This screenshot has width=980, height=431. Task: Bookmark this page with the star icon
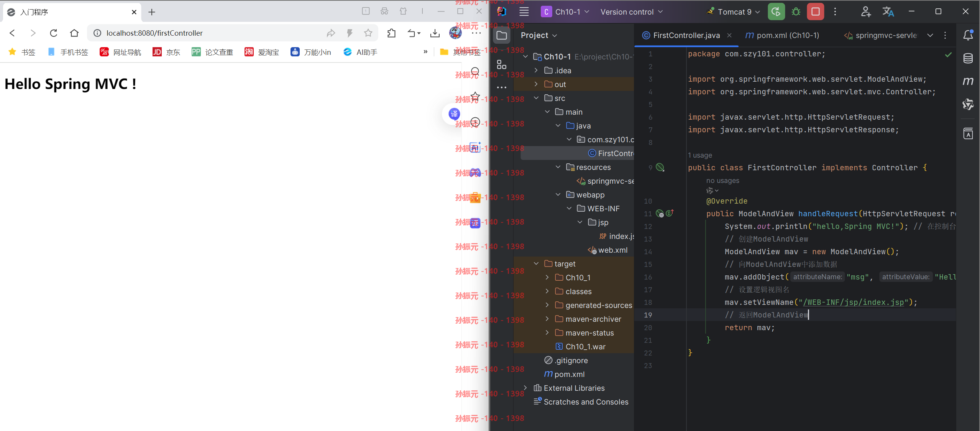368,33
